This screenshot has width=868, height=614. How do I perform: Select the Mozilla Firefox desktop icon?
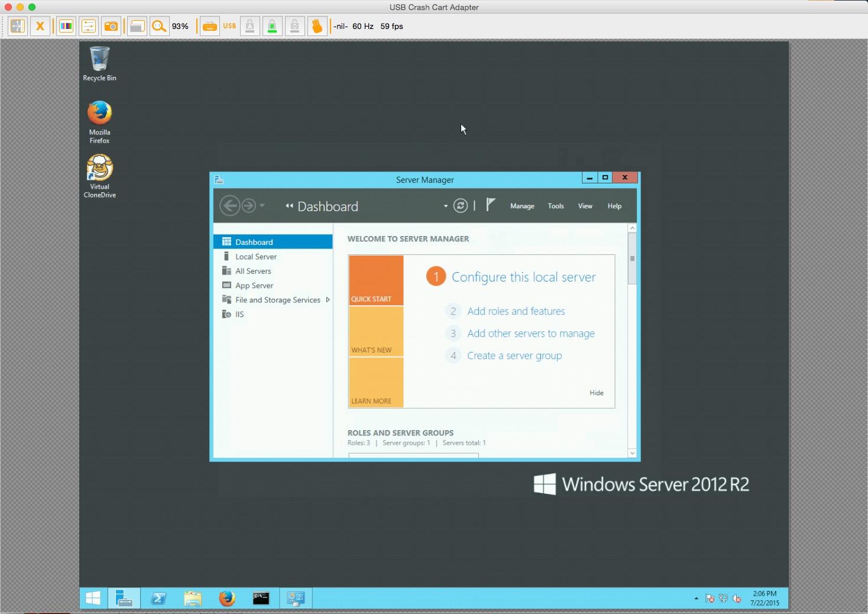click(99, 122)
